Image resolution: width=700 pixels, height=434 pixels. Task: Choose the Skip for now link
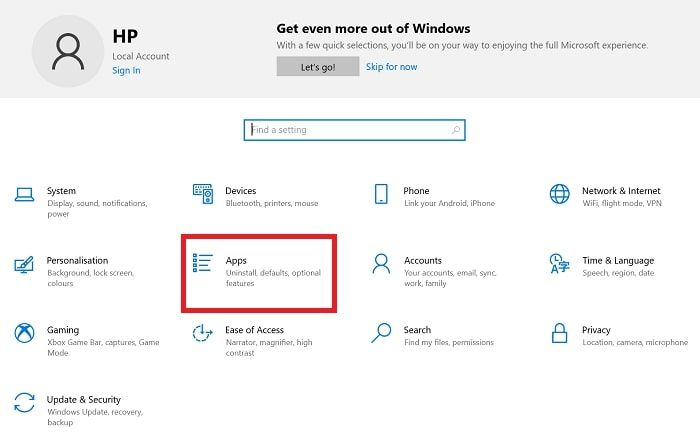pos(392,67)
